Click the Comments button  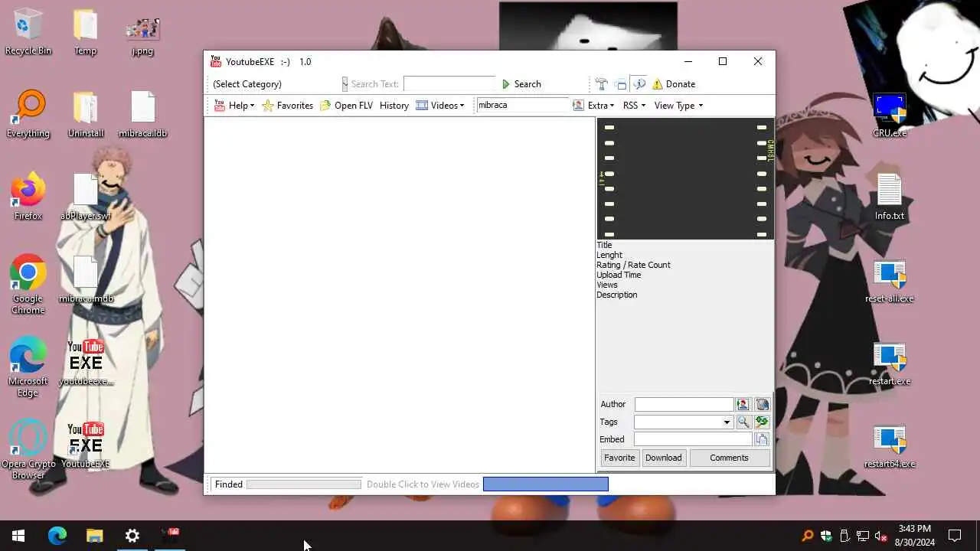[x=729, y=458]
